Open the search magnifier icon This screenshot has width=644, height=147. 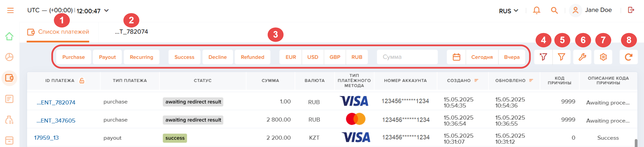pyautogui.click(x=554, y=10)
